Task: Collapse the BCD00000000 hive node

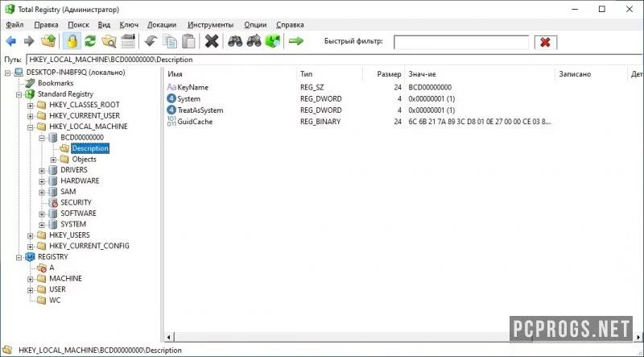Action: coord(42,138)
